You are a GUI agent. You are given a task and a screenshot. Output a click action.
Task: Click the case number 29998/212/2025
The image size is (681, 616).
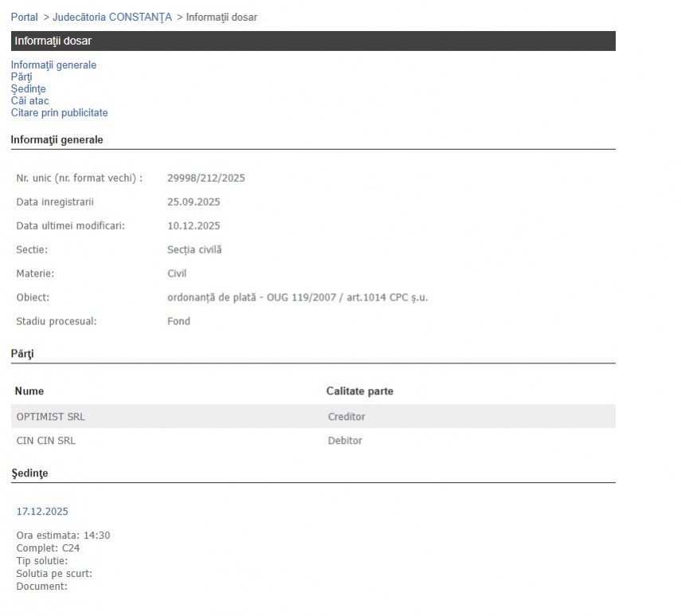[x=205, y=178]
